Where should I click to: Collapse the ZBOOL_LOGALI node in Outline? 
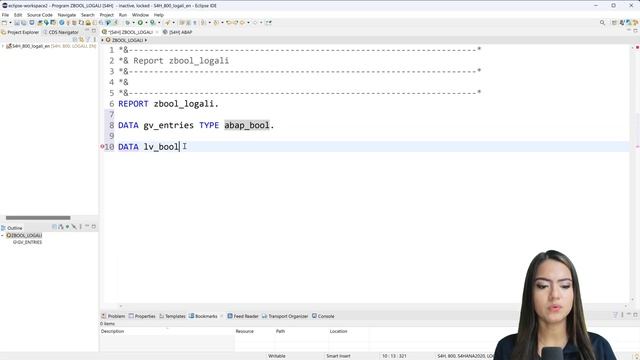[x=2, y=236]
